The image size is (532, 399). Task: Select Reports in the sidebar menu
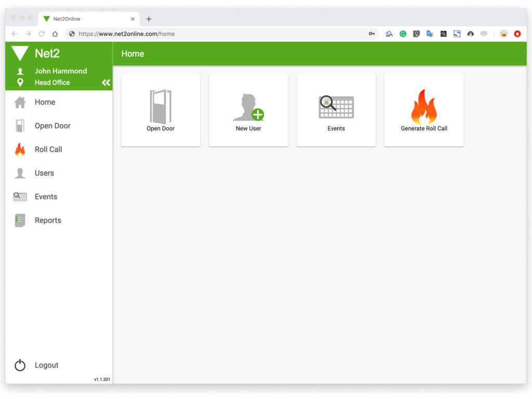coord(48,220)
